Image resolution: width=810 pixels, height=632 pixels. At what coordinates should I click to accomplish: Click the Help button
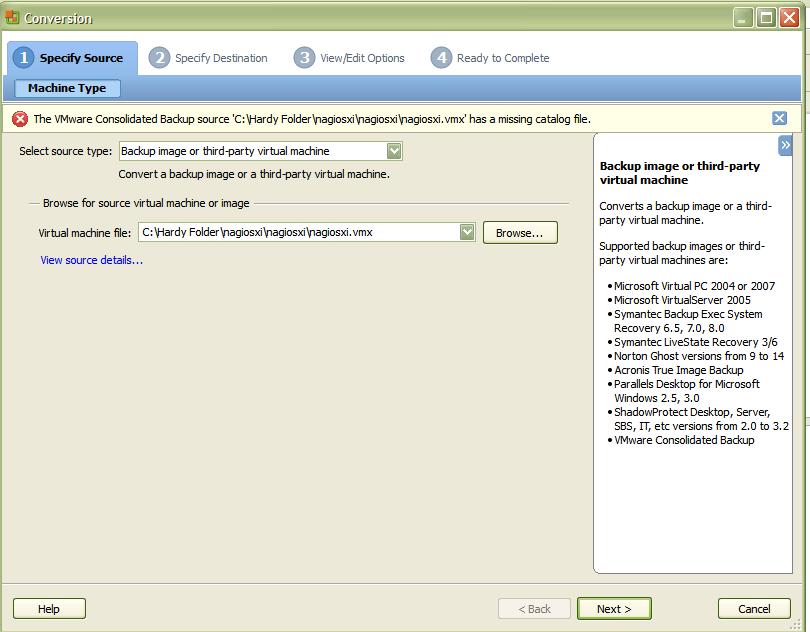pos(49,608)
